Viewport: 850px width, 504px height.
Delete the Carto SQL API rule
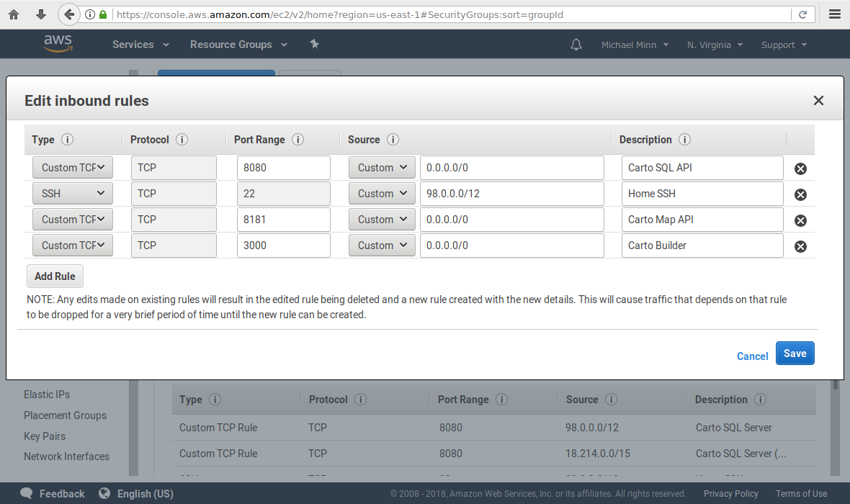coord(800,168)
